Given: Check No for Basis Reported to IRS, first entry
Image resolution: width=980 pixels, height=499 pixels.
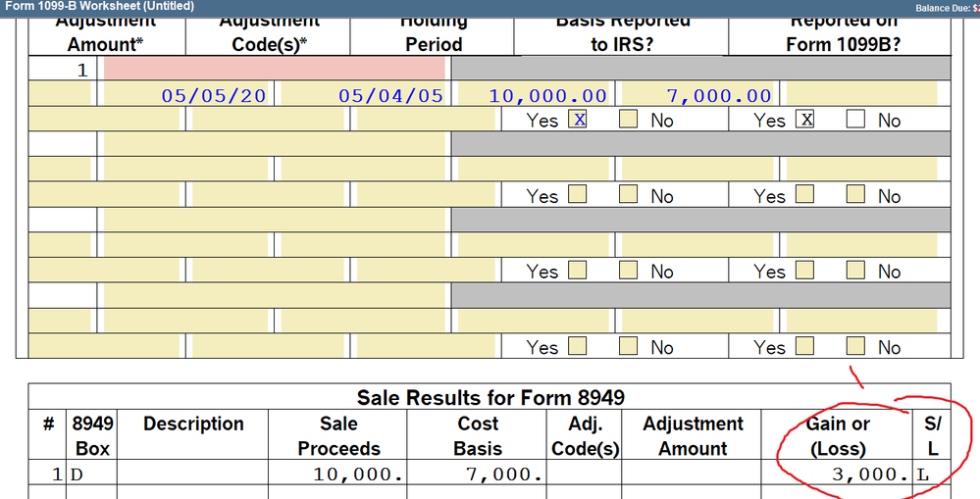Looking at the screenshot, I should click(629, 120).
